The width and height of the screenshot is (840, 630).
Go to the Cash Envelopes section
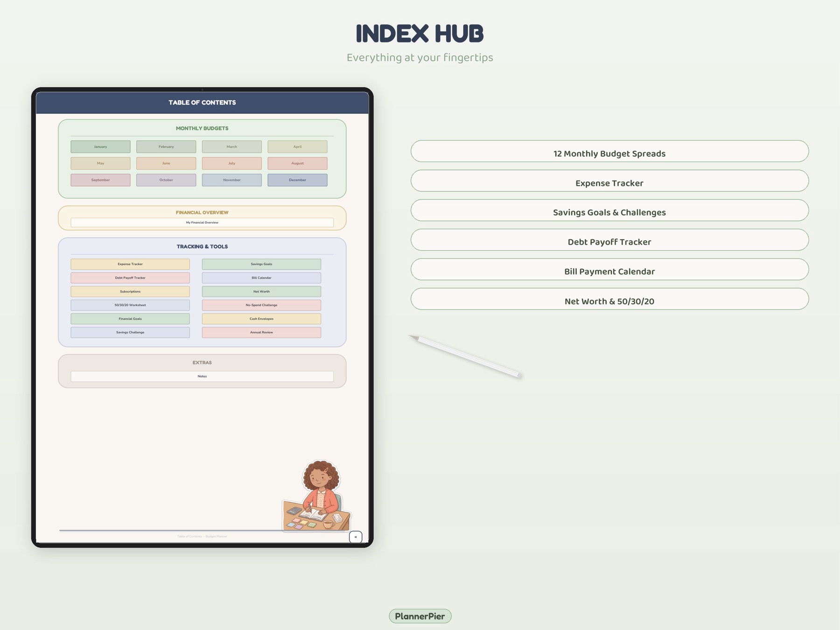pyautogui.click(x=261, y=319)
